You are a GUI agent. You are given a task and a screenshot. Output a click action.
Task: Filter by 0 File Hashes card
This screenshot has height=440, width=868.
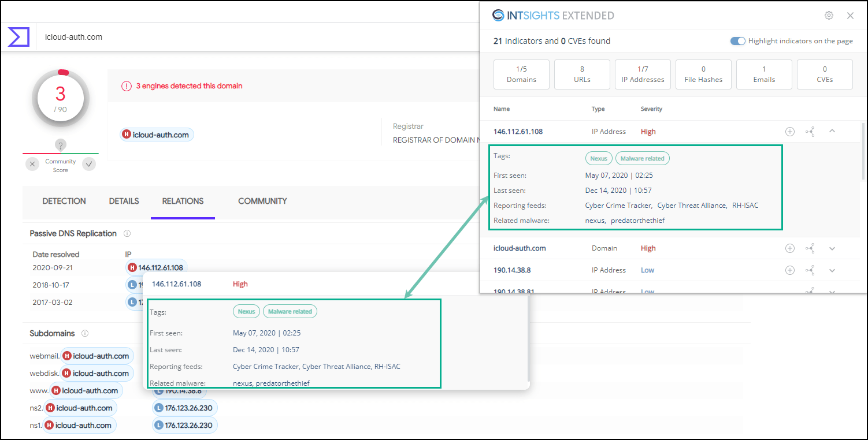[x=703, y=74]
